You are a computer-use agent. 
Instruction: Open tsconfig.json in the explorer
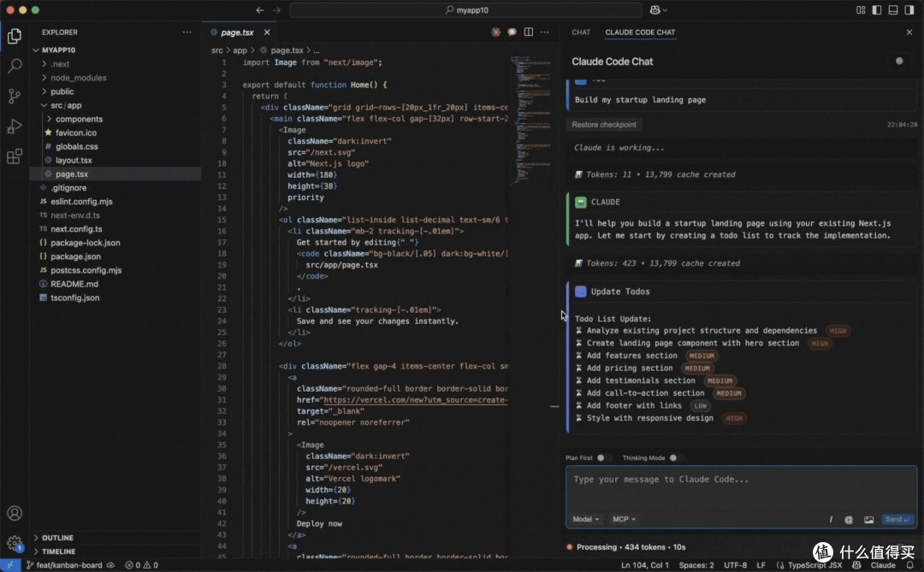74,298
